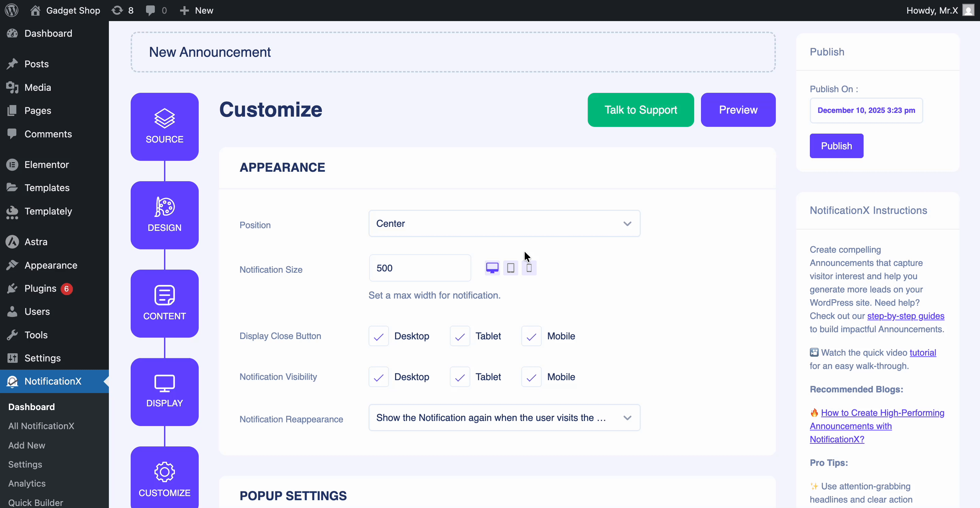Disable close button on Desktop
Screen dimensions: 980x508
pyautogui.click(x=378, y=336)
